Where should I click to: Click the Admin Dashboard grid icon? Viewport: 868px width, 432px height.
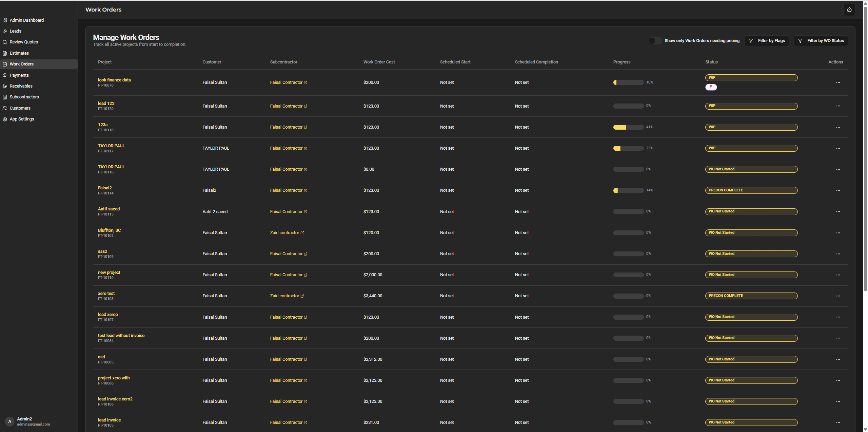click(5, 20)
